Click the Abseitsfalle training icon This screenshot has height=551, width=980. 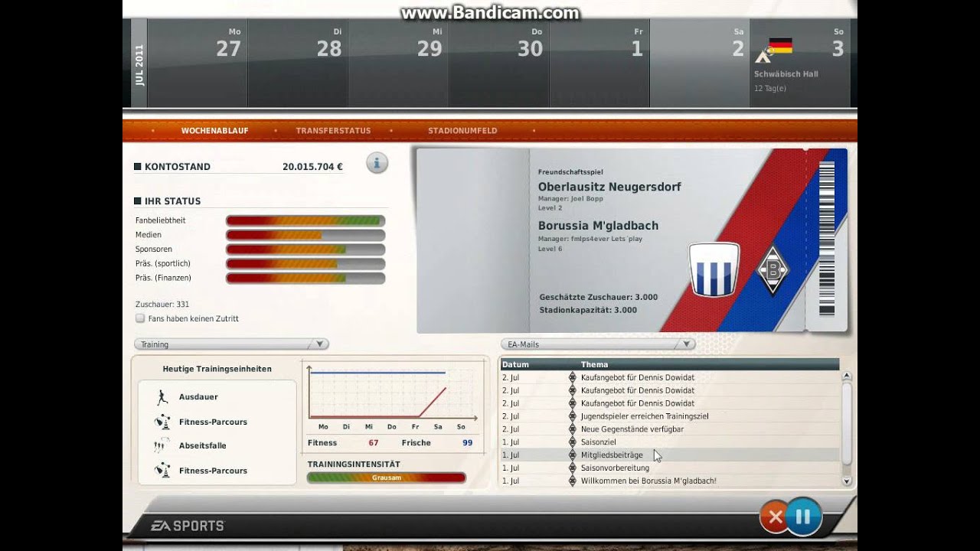(162, 445)
